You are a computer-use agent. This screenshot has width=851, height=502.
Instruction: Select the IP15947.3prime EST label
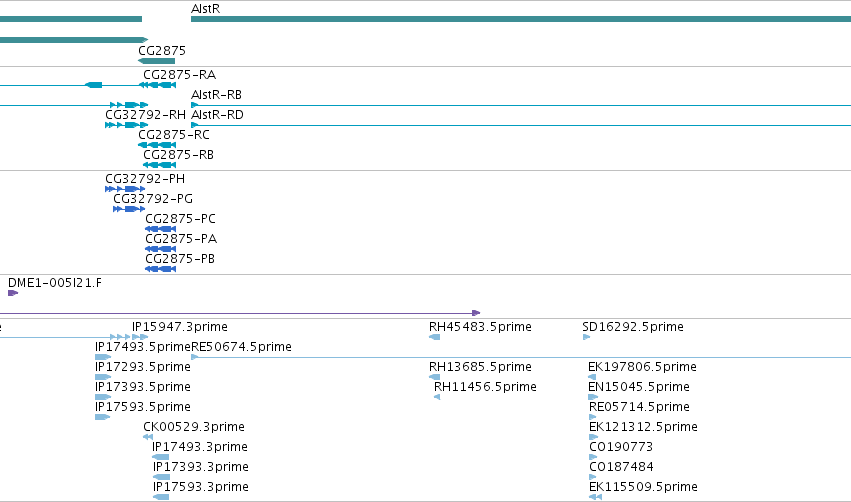pos(180,327)
